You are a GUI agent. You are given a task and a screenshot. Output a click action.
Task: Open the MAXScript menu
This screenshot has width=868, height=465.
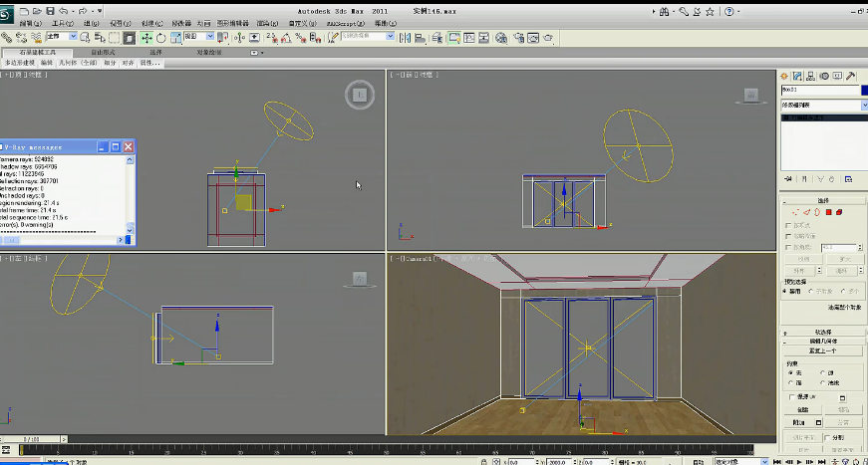[x=344, y=23]
